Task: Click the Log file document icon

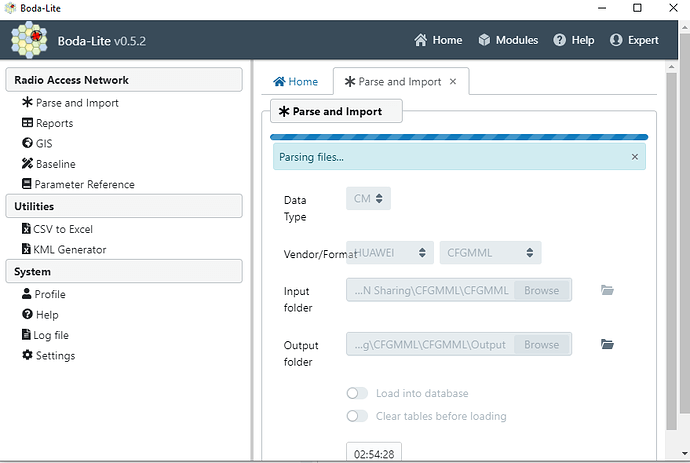Action: [26, 334]
